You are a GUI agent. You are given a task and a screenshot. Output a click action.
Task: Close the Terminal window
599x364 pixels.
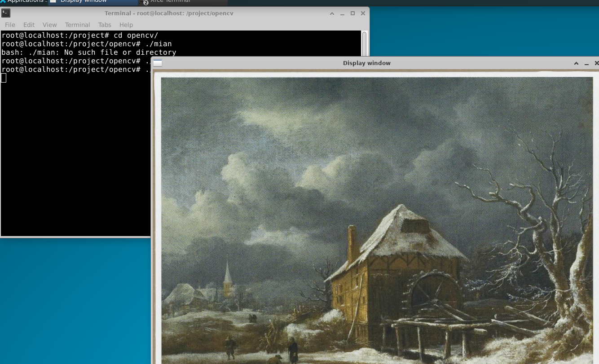[363, 13]
